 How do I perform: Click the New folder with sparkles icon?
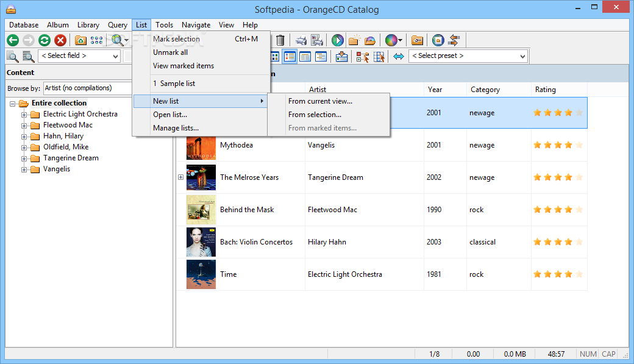354,40
